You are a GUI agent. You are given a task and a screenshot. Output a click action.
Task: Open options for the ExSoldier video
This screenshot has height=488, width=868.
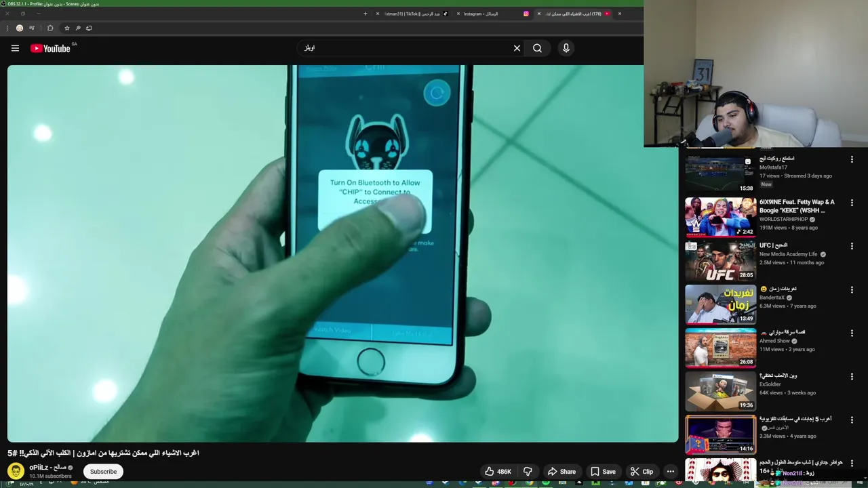852,376
